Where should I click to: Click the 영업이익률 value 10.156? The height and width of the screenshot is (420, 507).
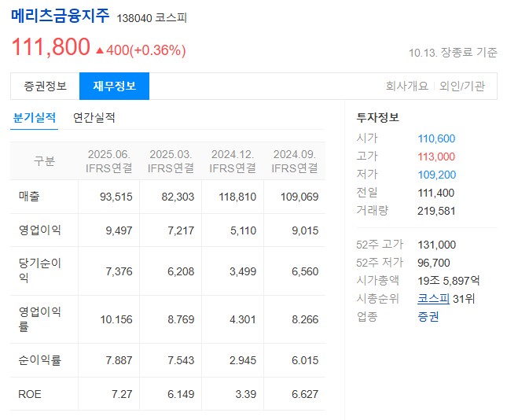pyautogui.click(x=116, y=319)
